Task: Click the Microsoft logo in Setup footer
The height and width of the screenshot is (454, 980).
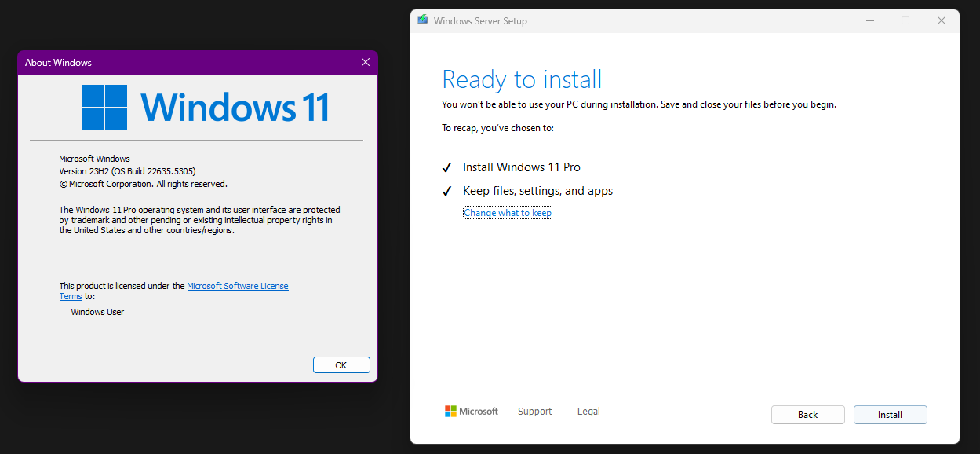Action: [x=472, y=412]
